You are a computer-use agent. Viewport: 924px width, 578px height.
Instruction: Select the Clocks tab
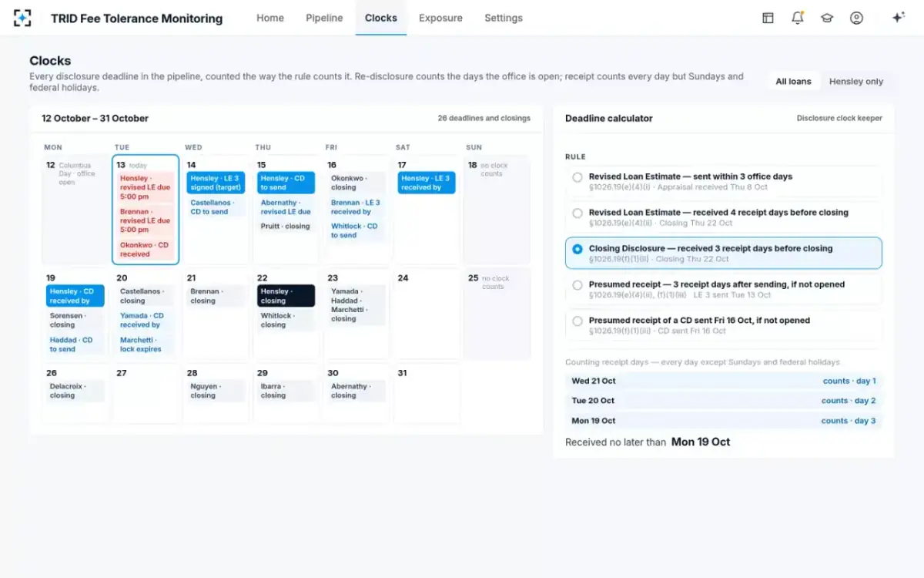(x=381, y=18)
